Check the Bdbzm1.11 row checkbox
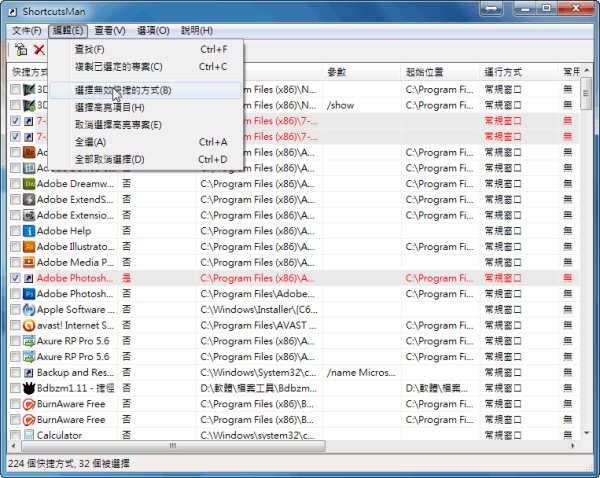 (15, 388)
